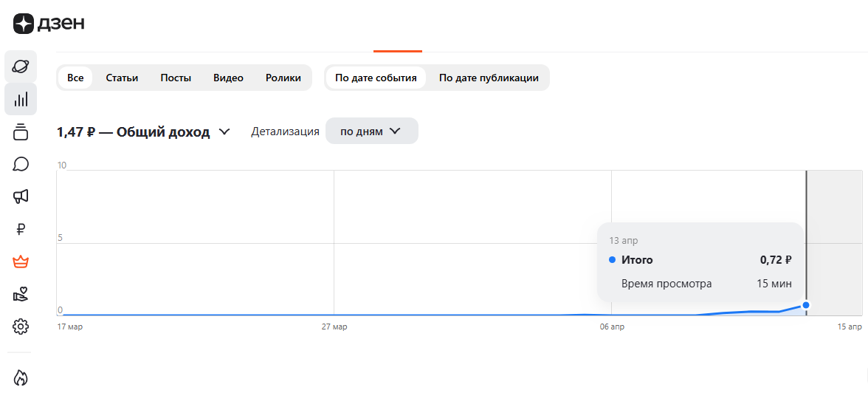Image resolution: width=868 pixels, height=393 pixels.
Task: Switch to 'По дате публикации' mode
Action: 489,78
